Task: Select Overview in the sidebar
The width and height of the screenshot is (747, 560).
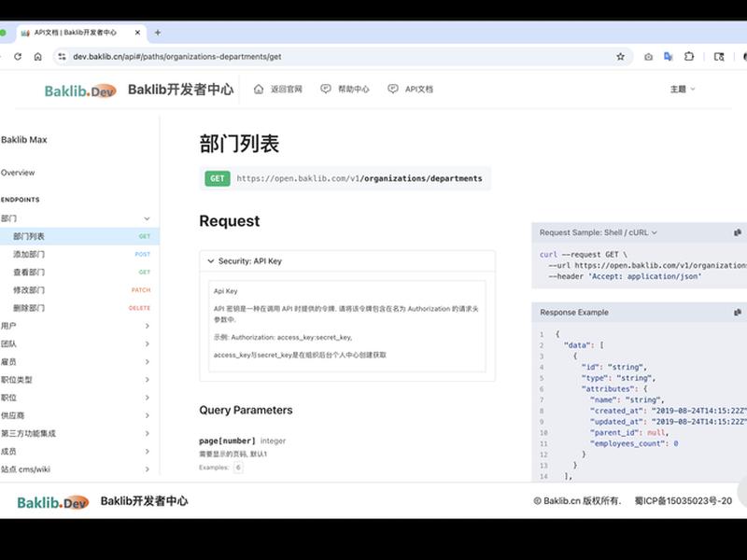Action: tap(18, 173)
